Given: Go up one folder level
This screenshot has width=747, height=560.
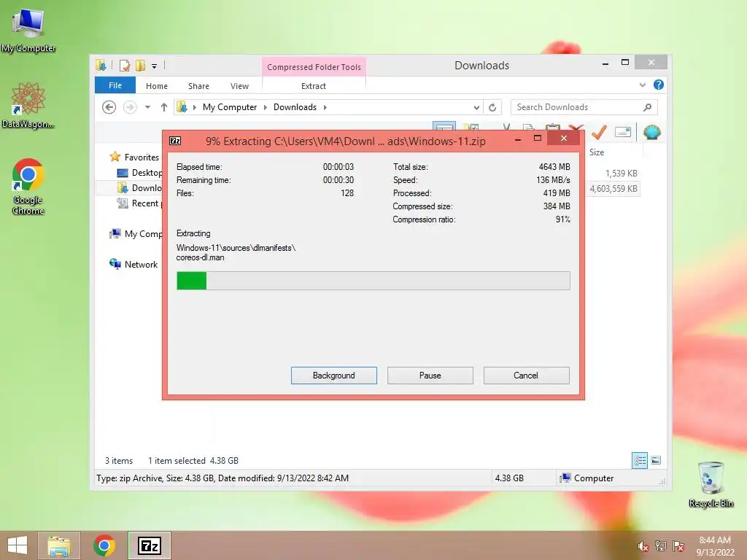Looking at the screenshot, I should pos(164,107).
